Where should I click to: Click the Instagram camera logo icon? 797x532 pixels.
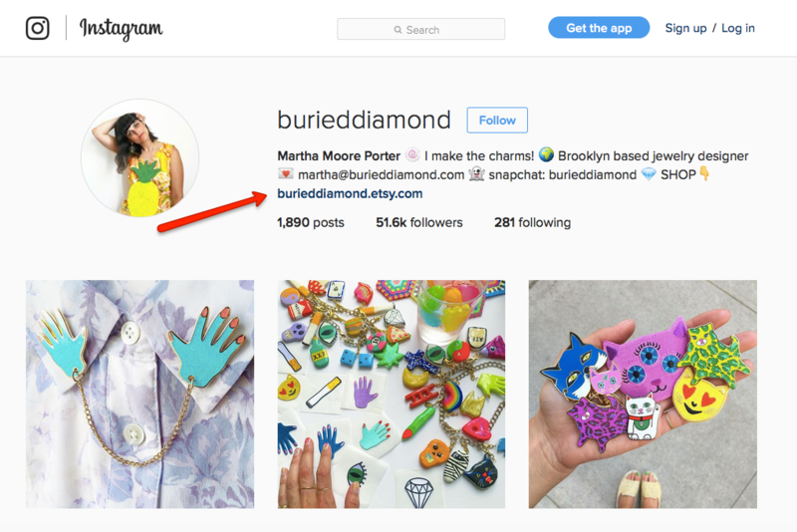click(38, 28)
